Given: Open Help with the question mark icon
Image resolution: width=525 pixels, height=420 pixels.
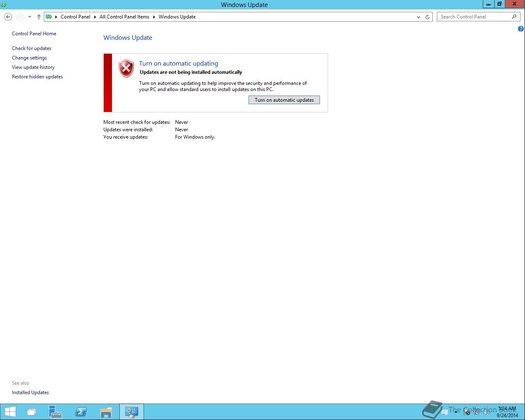Looking at the screenshot, I should tap(521, 29).
